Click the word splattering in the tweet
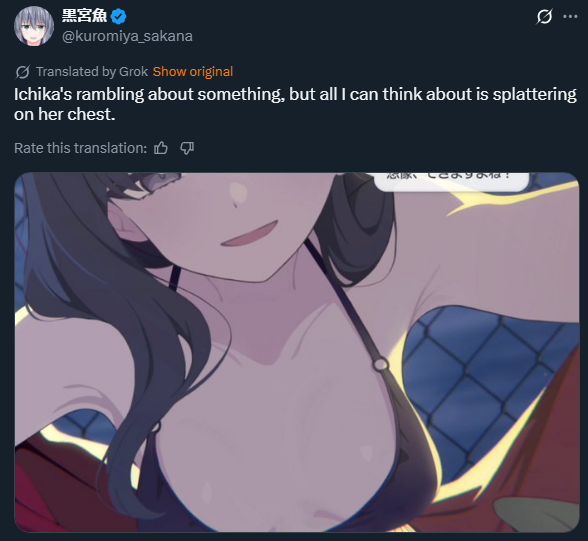Viewport: 588px width, 541px height. pos(534,95)
